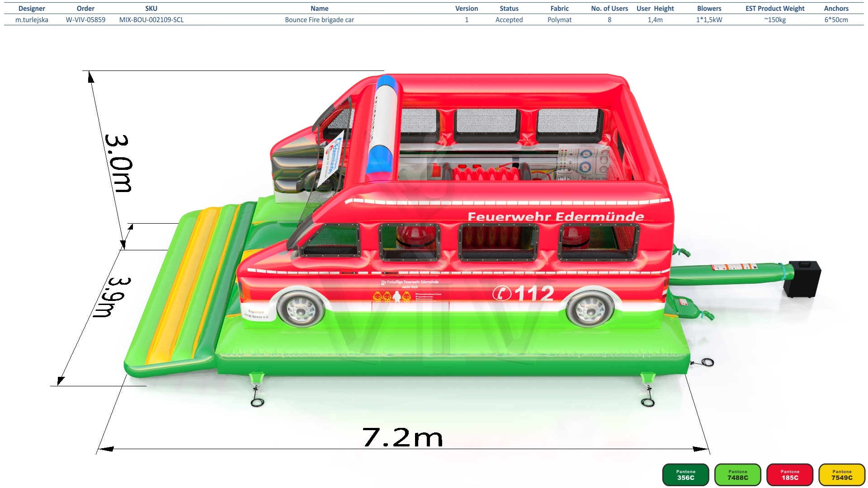Click the Pantone 7488C light green swatch
Image resolution: width=868 pixels, height=488 pixels.
737,474
